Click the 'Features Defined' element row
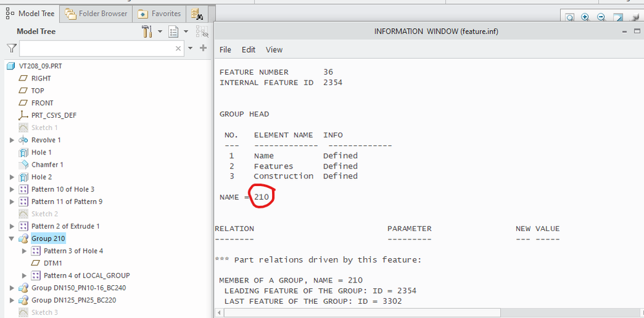Viewport: 644px width, 318px height. click(x=293, y=166)
